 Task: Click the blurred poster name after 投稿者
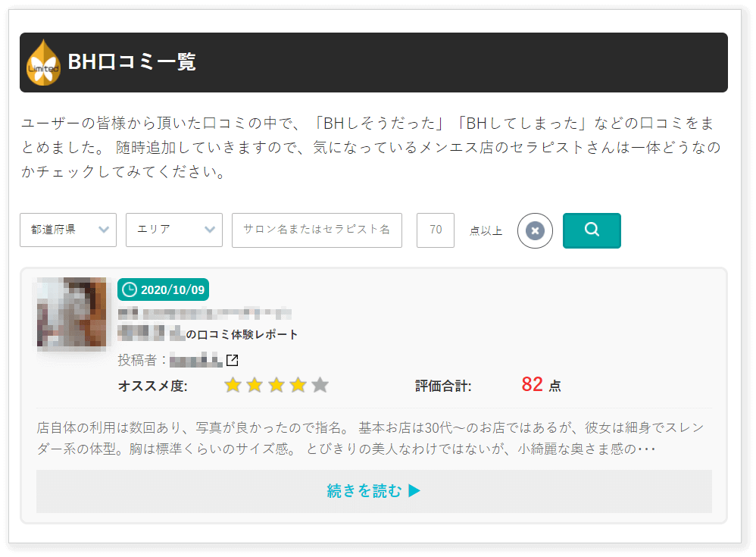click(195, 360)
